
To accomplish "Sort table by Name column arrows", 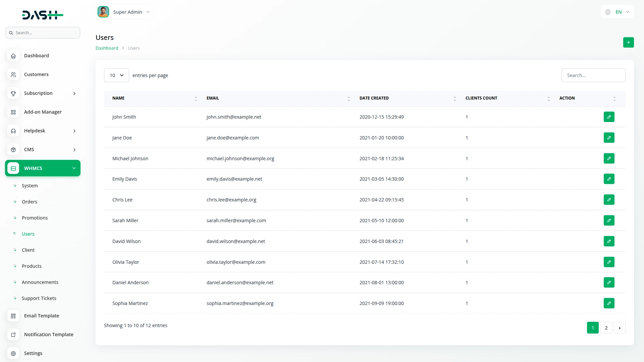I will (196, 99).
